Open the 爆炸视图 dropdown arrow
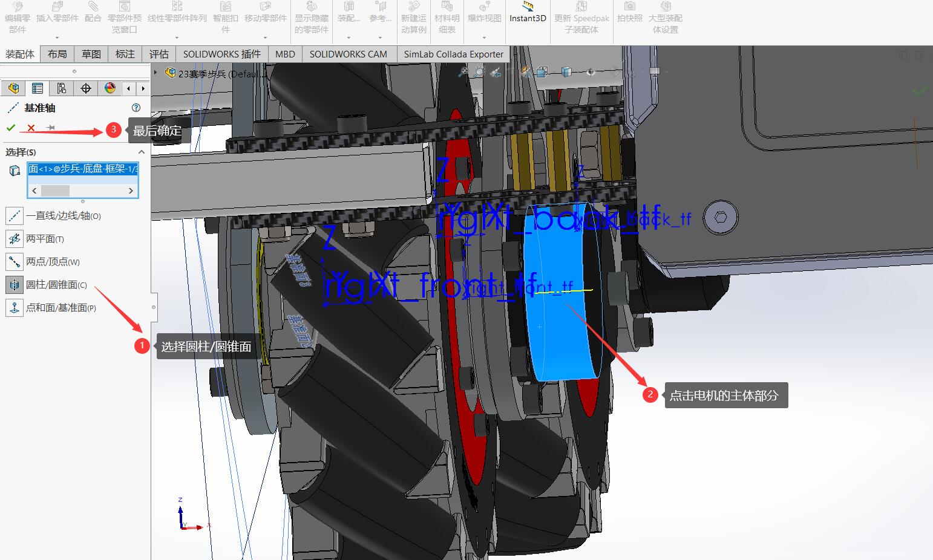Screen dimensions: 933x560 click(x=484, y=37)
